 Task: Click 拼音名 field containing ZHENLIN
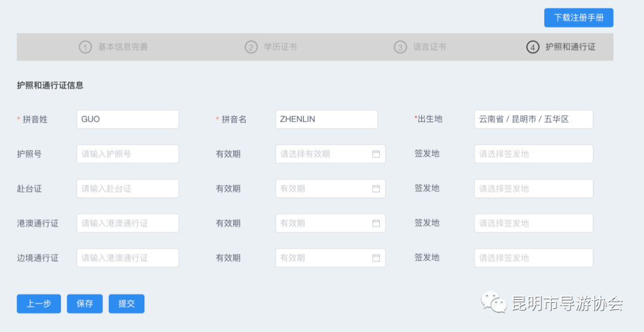tap(326, 119)
